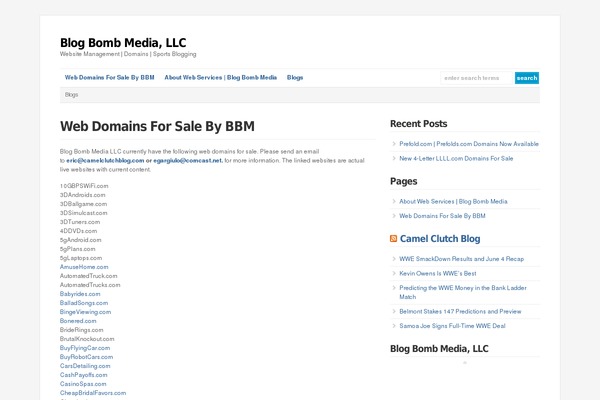The image size is (600, 400).
Task: Open the CarsDetailing.com domain link
Action: pos(85,366)
